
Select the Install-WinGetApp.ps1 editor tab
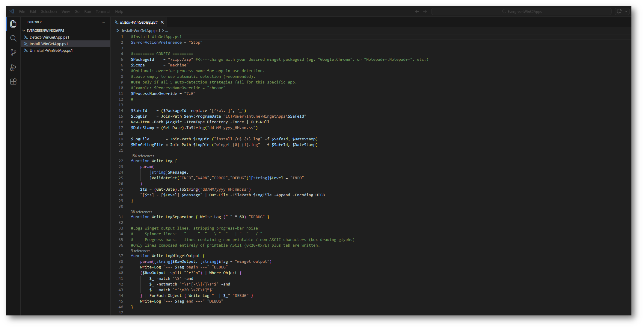[138, 22]
